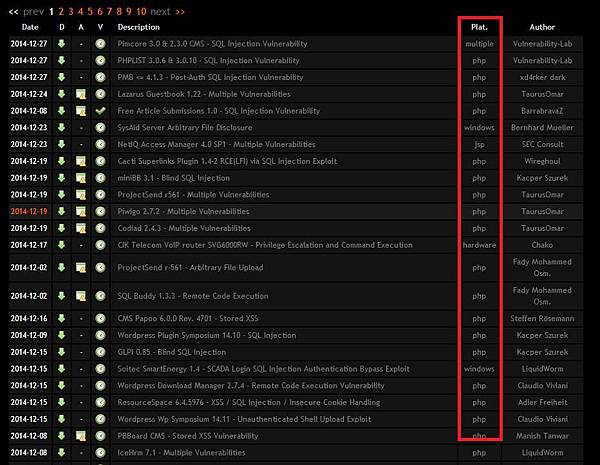600x465 pixels.
Task: Go to page 7 of results
Action: (x=109, y=12)
